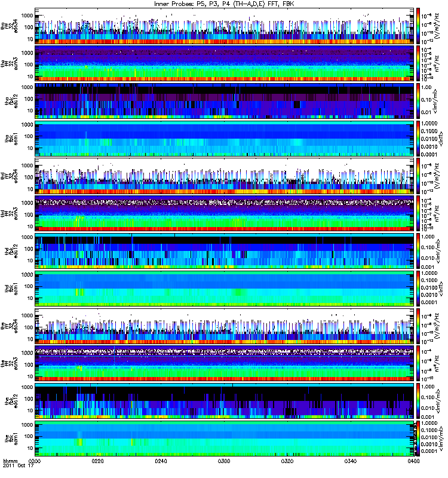Click the date label '2011 Oct 17'
The height and width of the screenshot is (478, 448).
[19, 465]
